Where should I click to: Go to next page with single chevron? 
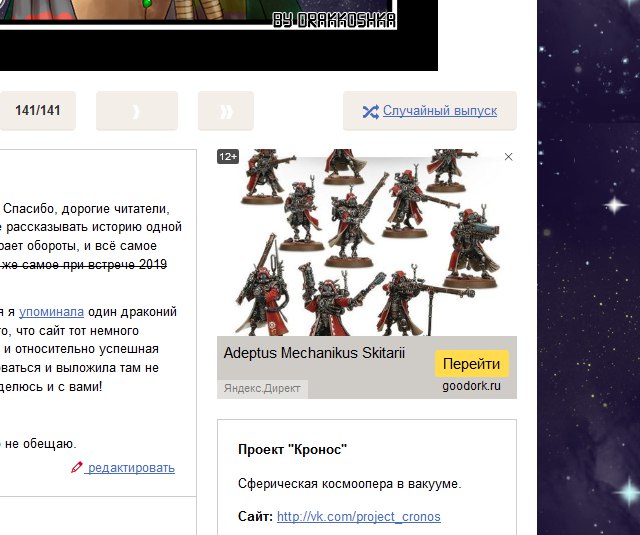pyautogui.click(x=137, y=111)
